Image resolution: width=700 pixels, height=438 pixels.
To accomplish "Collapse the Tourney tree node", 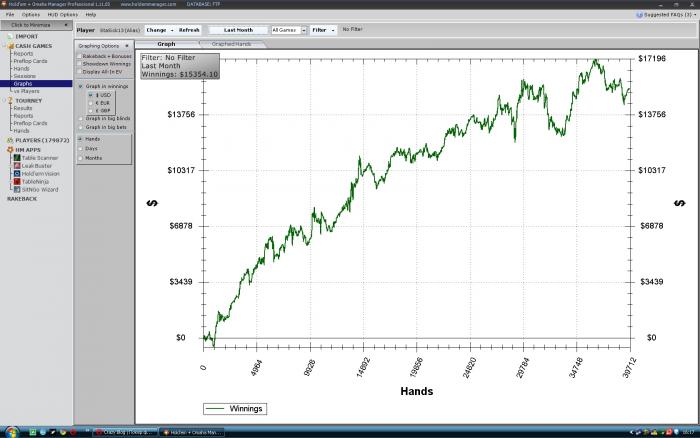I will 6,101.
